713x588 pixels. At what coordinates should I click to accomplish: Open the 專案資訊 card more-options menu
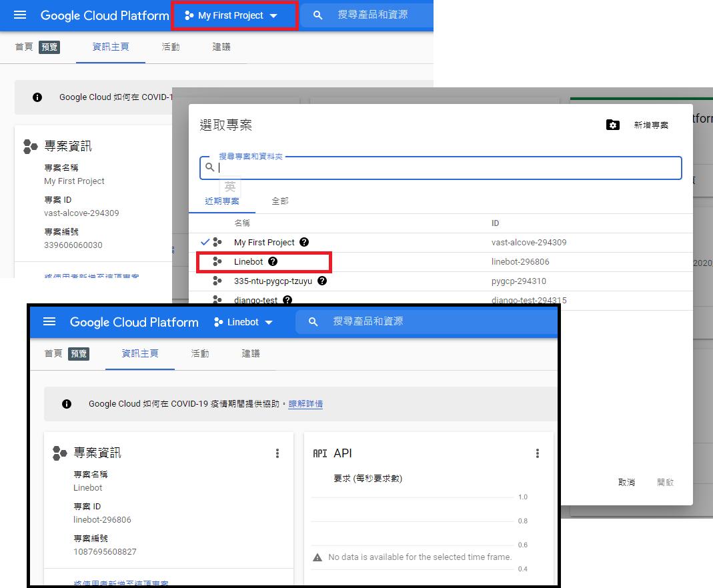point(277,453)
